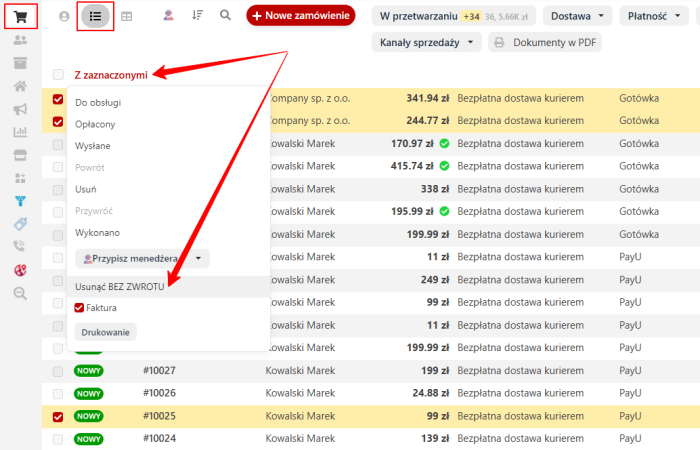Open Dokumenty w PDF
The height and width of the screenshot is (450, 700).
pos(545,42)
